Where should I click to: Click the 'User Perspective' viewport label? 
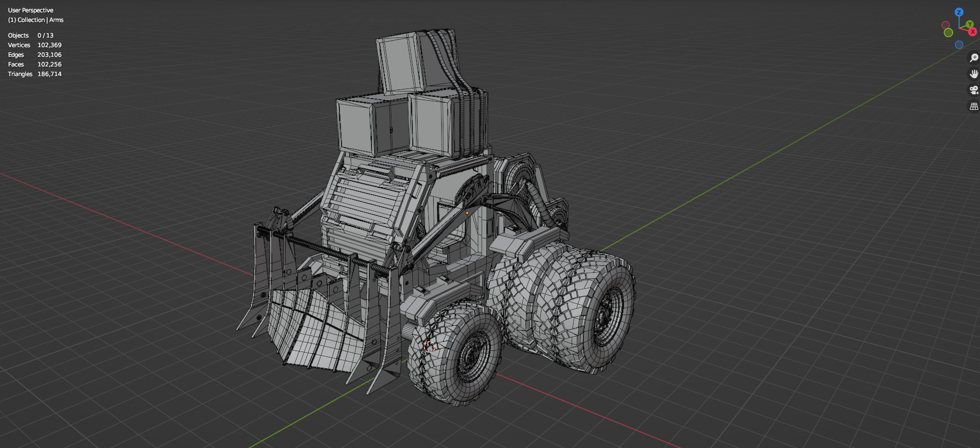pos(31,10)
